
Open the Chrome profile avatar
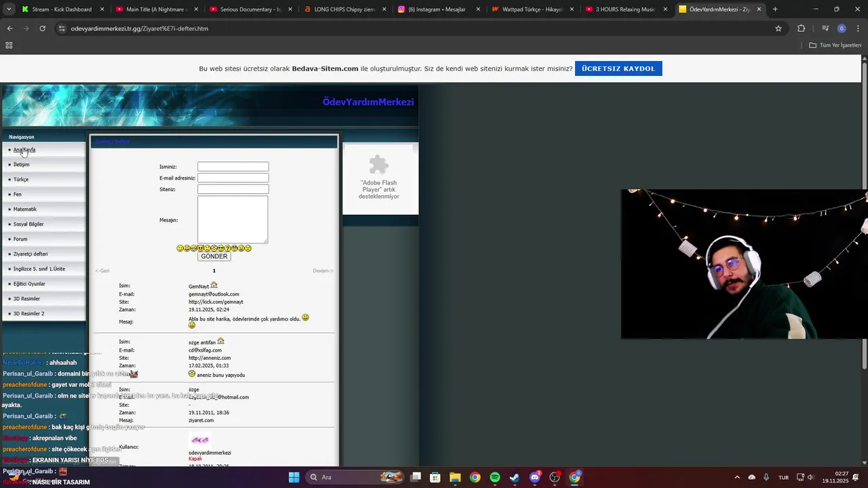point(842,28)
